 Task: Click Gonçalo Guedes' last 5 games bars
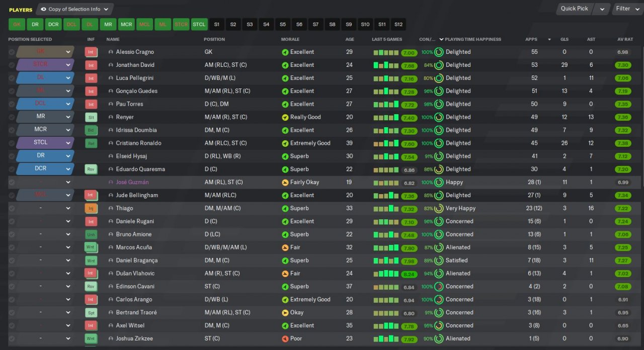tap(386, 91)
